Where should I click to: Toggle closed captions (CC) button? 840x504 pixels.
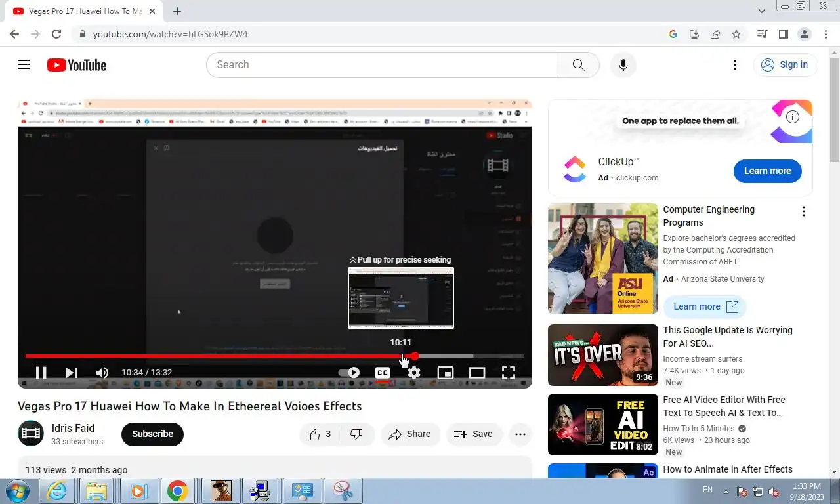[x=382, y=373]
